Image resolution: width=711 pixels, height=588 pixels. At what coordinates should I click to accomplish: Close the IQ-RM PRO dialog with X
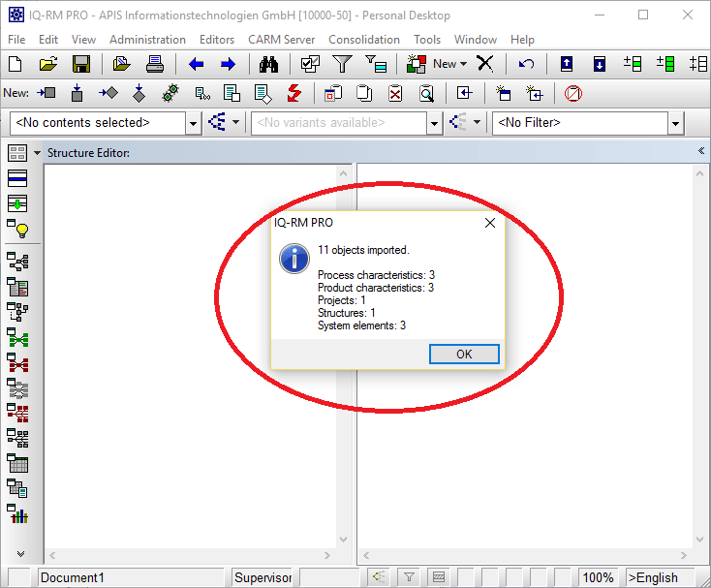point(490,223)
